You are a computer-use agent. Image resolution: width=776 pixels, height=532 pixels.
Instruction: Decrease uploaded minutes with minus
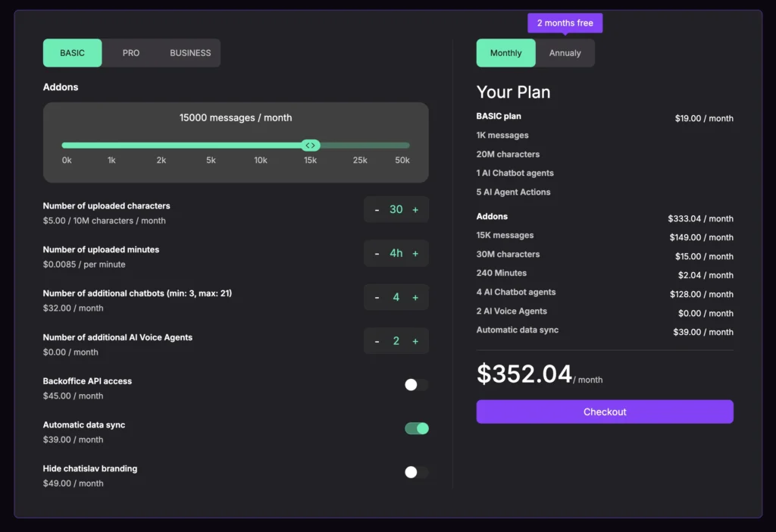click(x=377, y=253)
